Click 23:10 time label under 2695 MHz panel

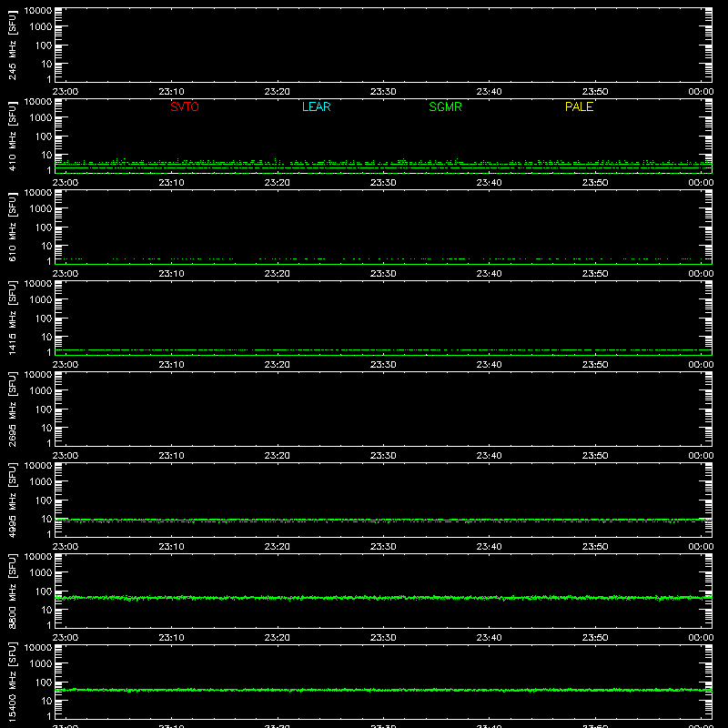[x=171, y=456]
